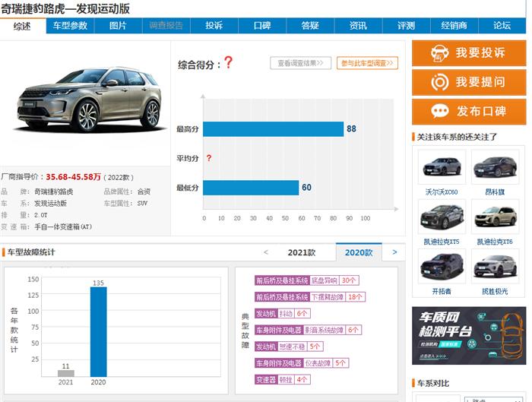532x402 pixels.
Task: Open the 开拓者 car thumbnail
Action: (x=442, y=266)
